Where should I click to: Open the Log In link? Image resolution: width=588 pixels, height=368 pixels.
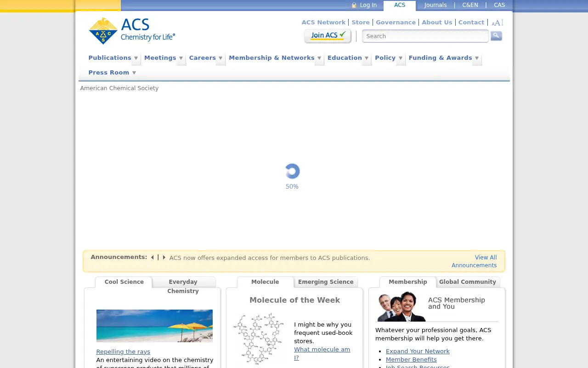[x=368, y=5]
